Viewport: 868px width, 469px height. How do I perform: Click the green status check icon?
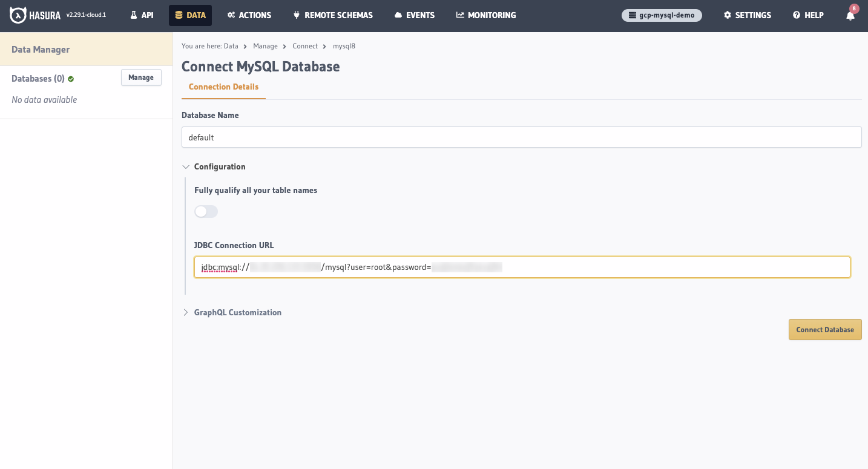pos(71,79)
